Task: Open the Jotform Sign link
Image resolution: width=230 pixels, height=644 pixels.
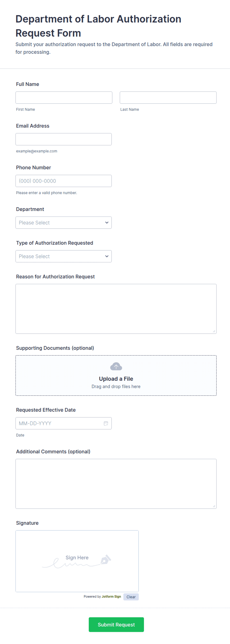Action: pos(111,597)
